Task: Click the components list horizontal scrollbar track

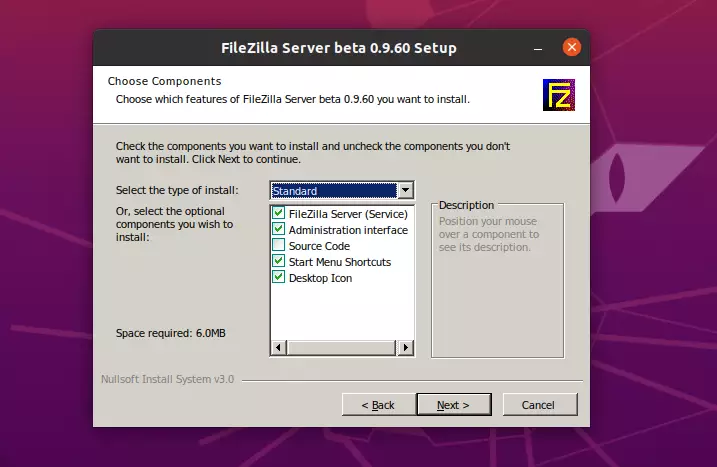Action: pos(342,348)
